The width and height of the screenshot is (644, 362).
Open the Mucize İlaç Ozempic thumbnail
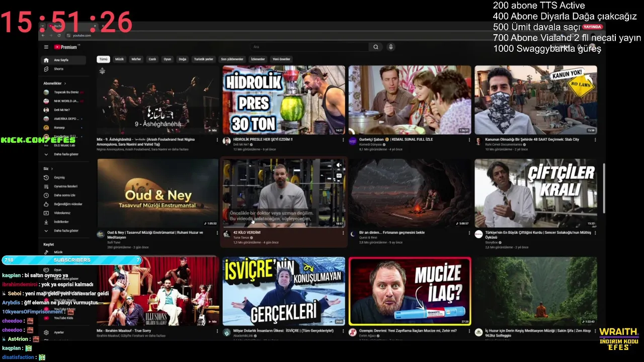tap(410, 291)
